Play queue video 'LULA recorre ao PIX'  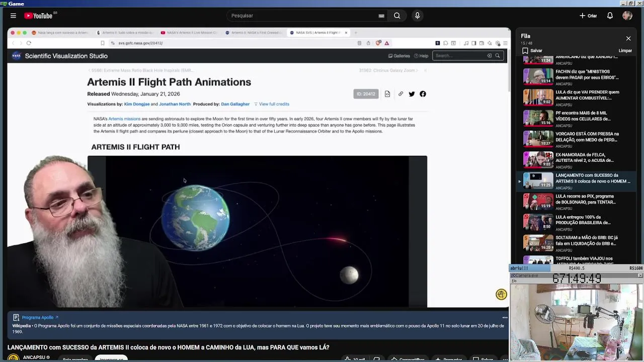coord(577,202)
